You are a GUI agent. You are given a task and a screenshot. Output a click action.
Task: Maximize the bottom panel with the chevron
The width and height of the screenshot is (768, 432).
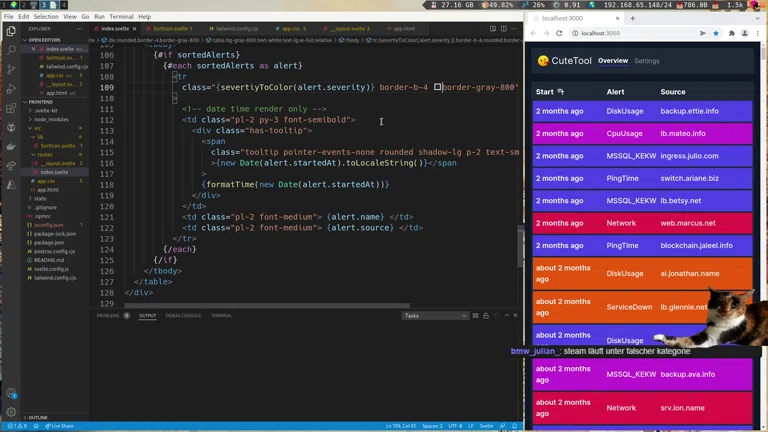(506, 316)
